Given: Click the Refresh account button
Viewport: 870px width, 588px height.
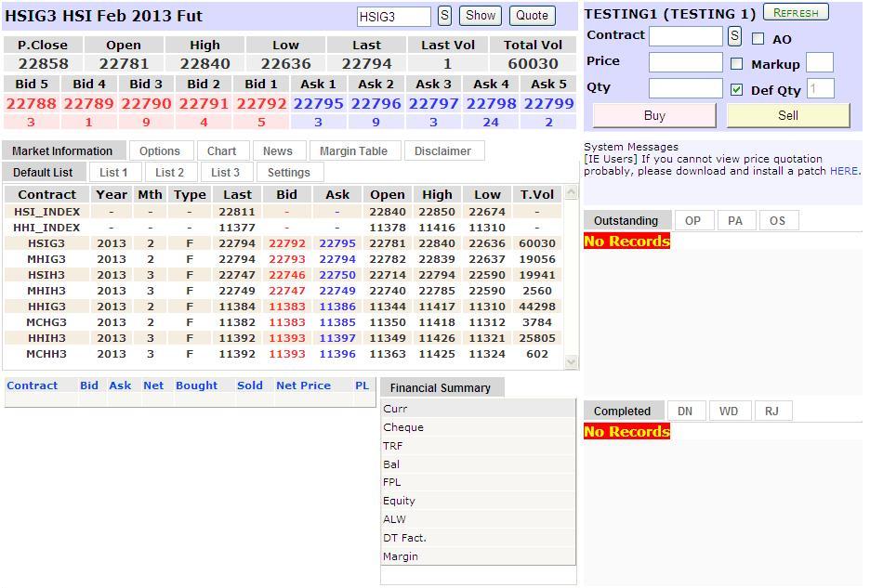Looking at the screenshot, I should coord(795,13).
